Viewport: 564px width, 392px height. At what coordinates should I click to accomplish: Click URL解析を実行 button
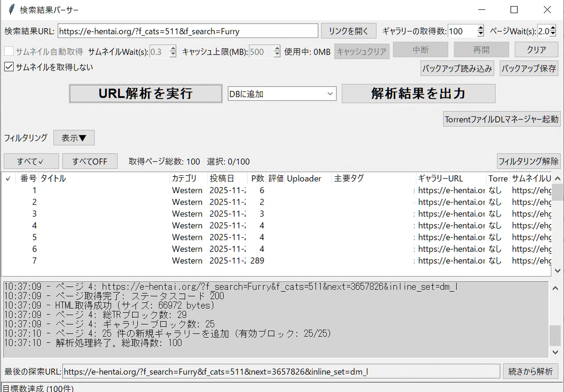pyautogui.click(x=146, y=94)
